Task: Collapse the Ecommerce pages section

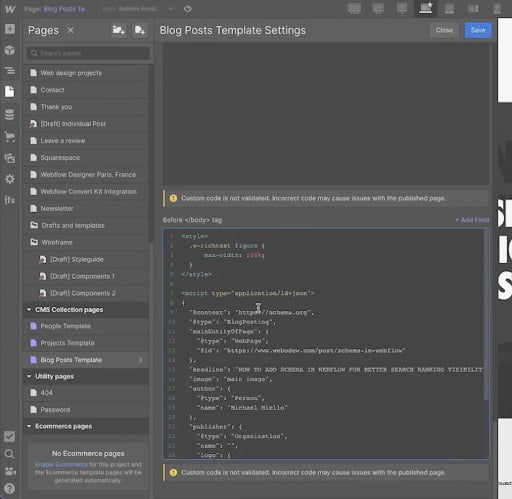Action: click(x=29, y=426)
